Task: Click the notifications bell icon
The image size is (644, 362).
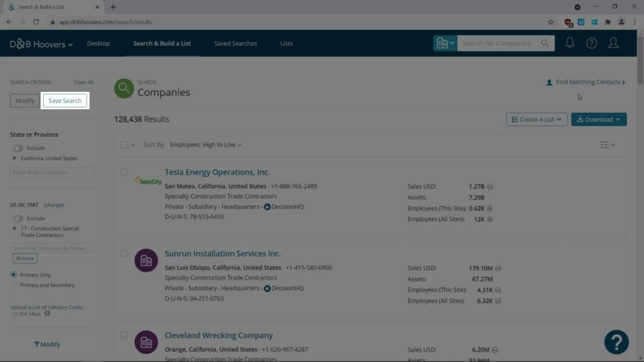Action: pos(570,43)
